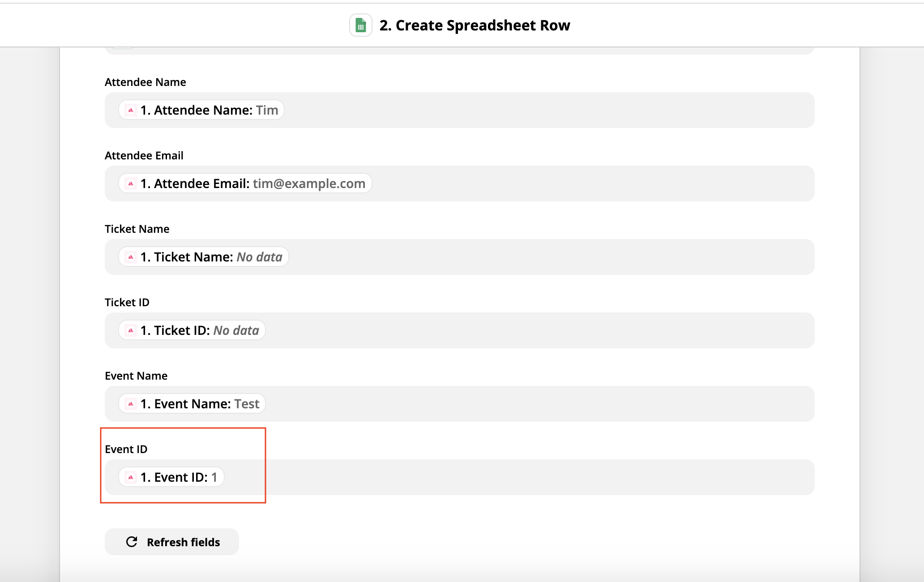Select the Event Name: Test pill

(192, 404)
